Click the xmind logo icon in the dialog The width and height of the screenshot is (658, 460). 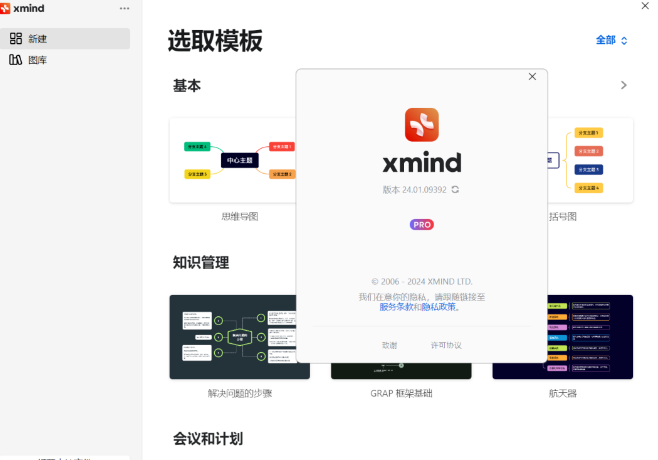coord(422,125)
